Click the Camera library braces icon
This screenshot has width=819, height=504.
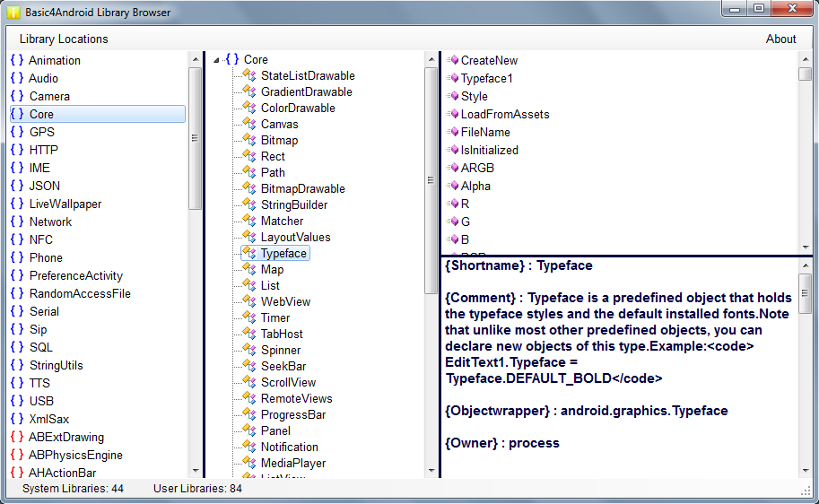(x=17, y=96)
